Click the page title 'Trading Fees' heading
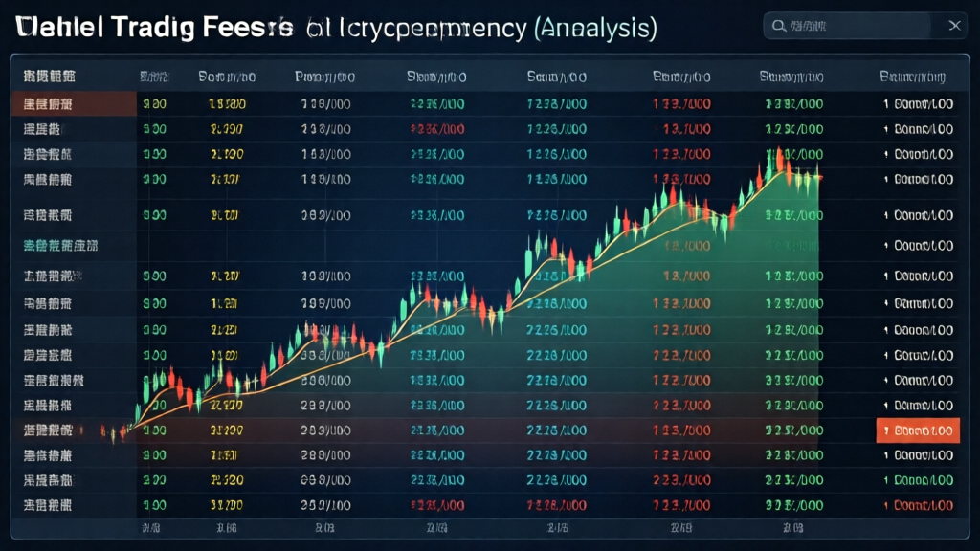 pos(153,27)
